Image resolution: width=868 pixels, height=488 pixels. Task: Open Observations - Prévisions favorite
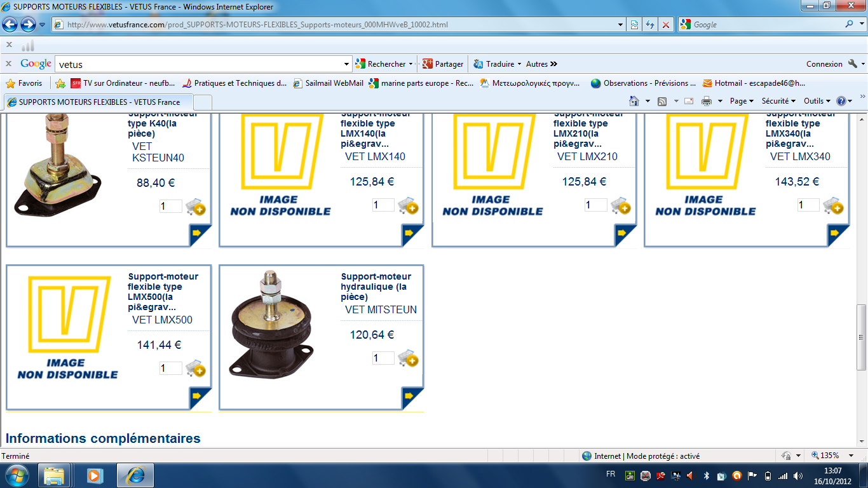click(643, 83)
